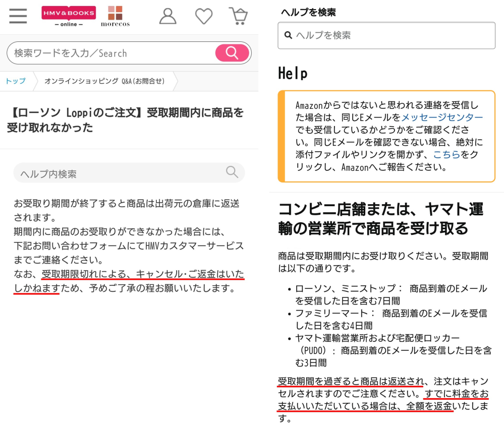Click the ヘルプ内検索 magnifier icon
504x430 pixels.
tap(232, 172)
